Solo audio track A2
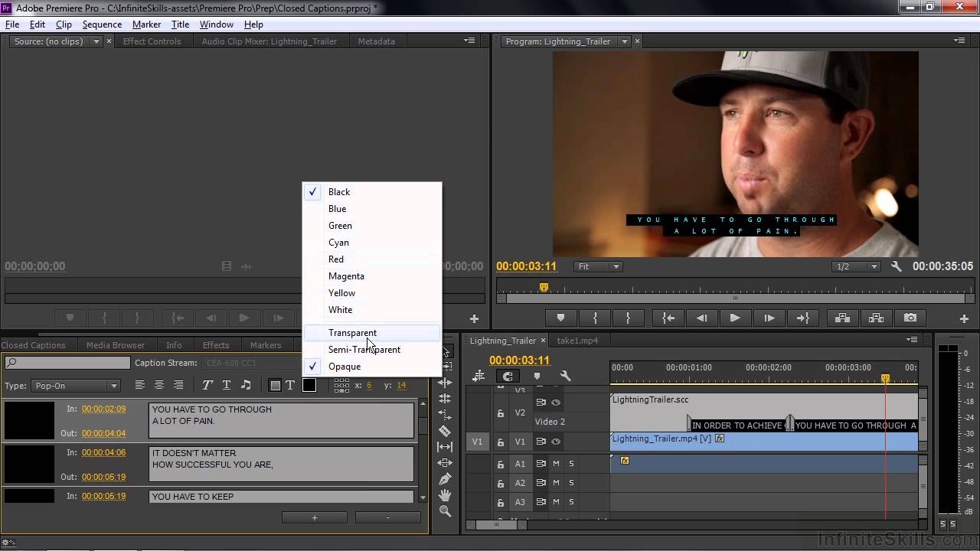Image resolution: width=980 pixels, height=551 pixels. point(571,483)
